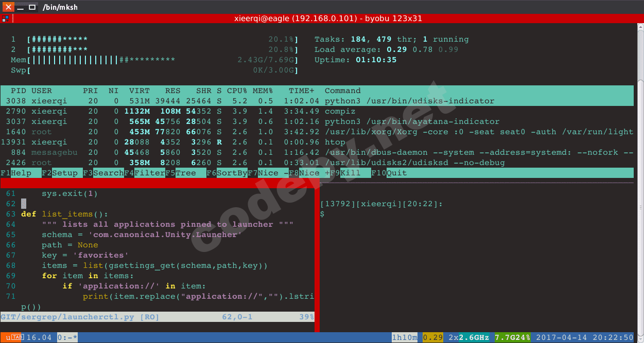Image resolution: width=644 pixels, height=343 pixels.
Task: Open F6 SortBy options
Action: pyautogui.click(x=227, y=173)
